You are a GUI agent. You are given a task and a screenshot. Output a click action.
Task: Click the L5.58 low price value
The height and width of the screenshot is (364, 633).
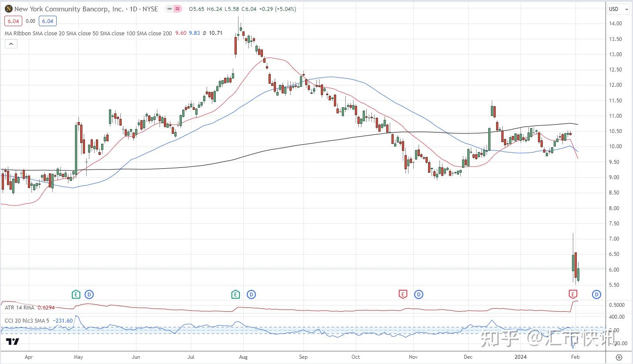pyautogui.click(x=231, y=9)
